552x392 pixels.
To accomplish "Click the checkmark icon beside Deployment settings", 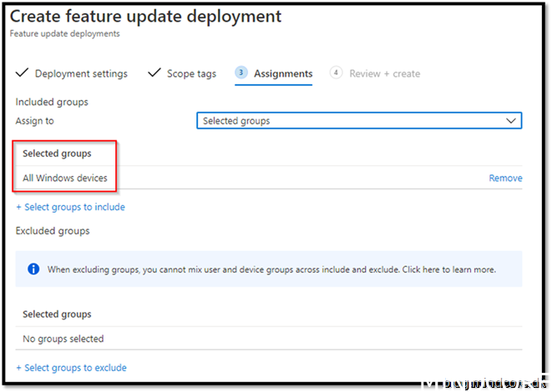I will tap(22, 73).
